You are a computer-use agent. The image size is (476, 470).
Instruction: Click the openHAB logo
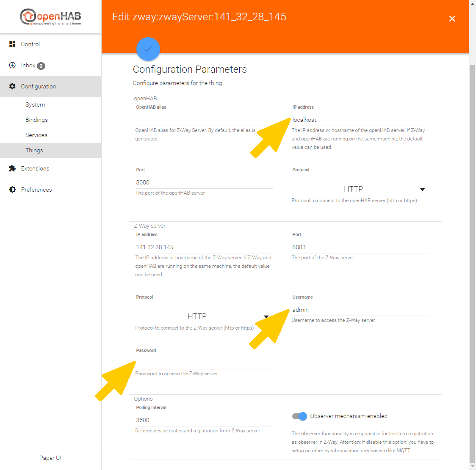click(50, 17)
